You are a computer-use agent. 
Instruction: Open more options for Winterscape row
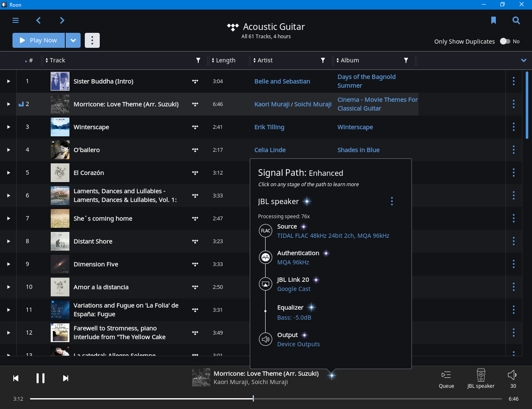point(514,127)
